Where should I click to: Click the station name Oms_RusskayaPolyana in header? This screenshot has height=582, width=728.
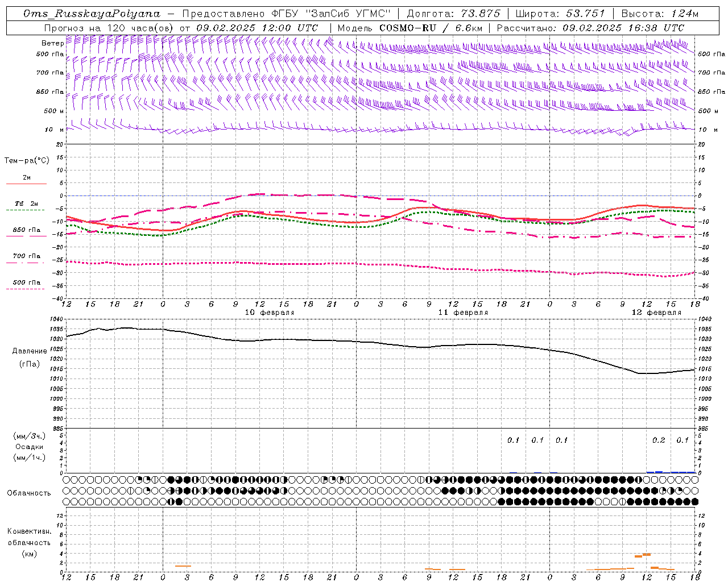pos(92,14)
